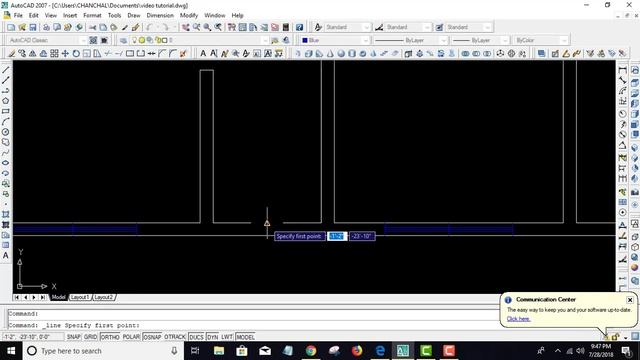
Task: Select the Hatch tool
Action: coord(6,214)
